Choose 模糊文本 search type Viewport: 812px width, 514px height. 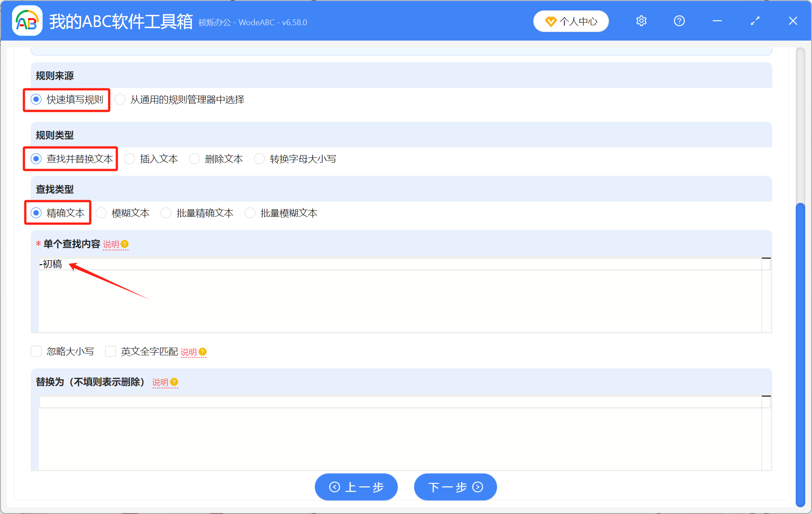[101, 213]
